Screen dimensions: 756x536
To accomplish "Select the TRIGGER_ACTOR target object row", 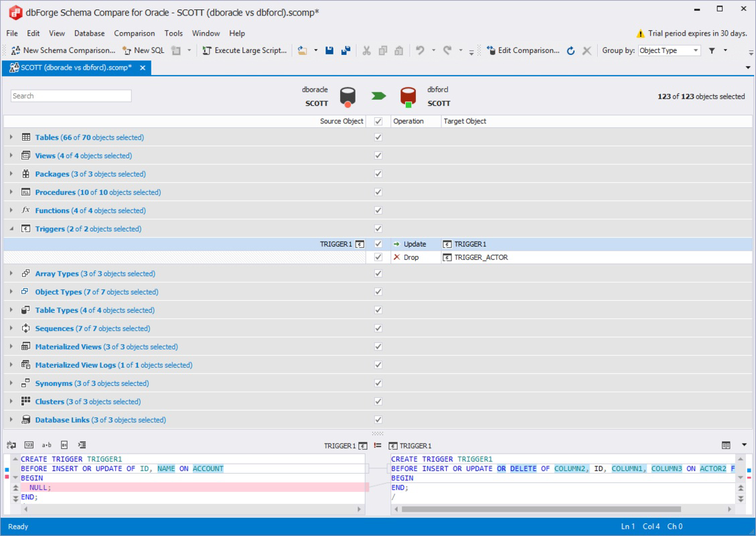I will [481, 257].
